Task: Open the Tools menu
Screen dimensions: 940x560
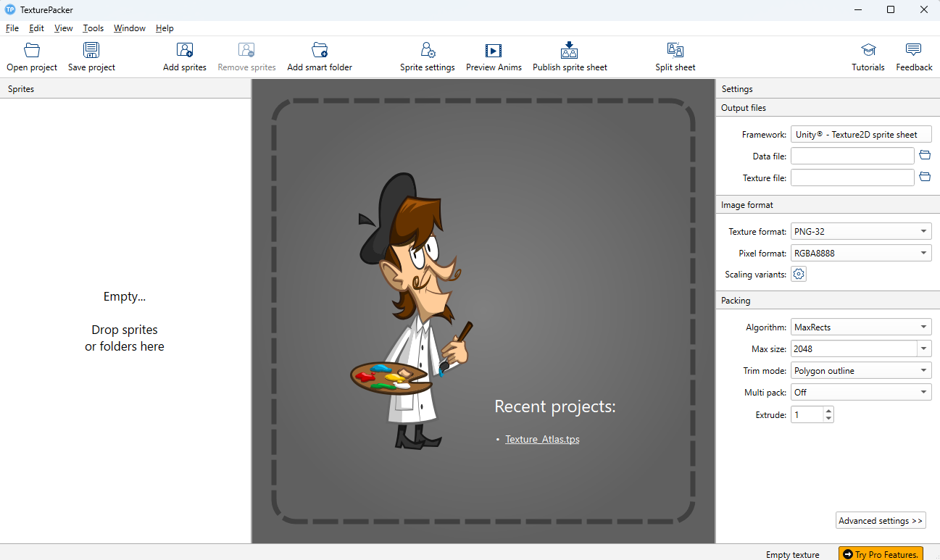Action: click(x=93, y=28)
